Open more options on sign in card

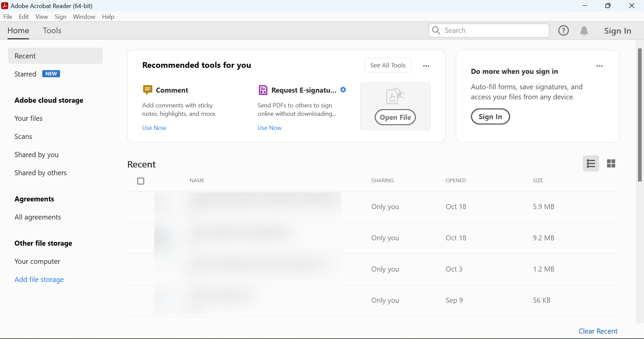pos(599,66)
